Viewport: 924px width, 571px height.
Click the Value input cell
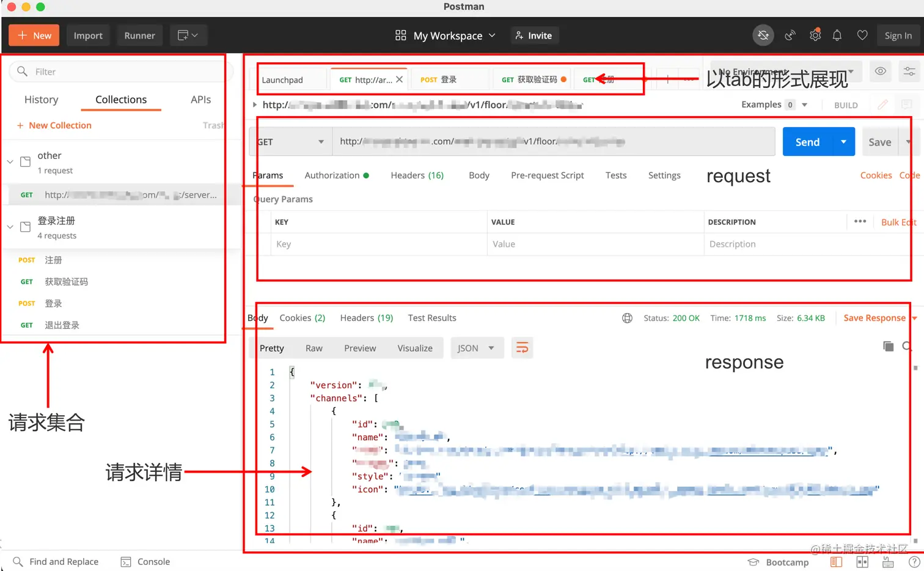[x=596, y=244]
